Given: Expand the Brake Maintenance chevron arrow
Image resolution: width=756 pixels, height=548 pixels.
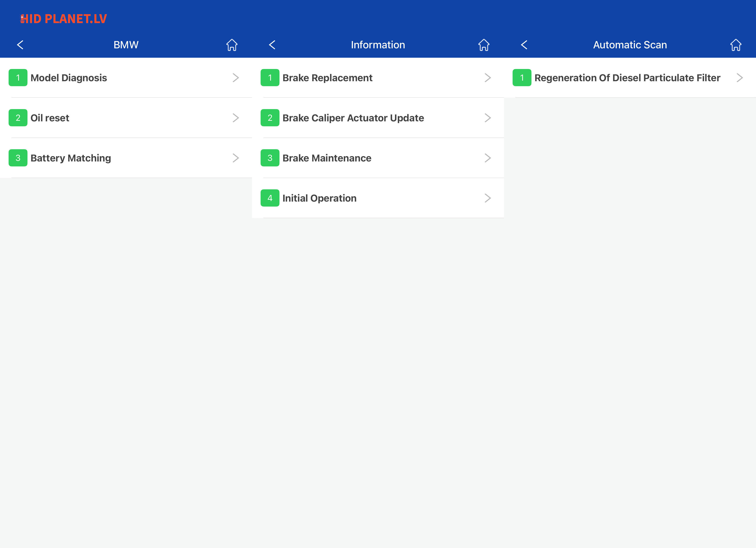Looking at the screenshot, I should pos(487,158).
